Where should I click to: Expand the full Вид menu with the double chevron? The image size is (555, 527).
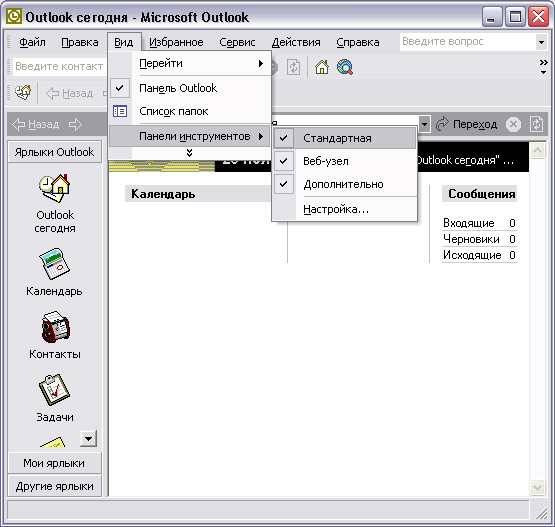(x=189, y=153)
